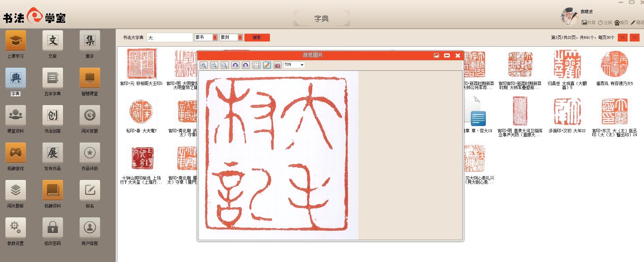Open the 报名 sign-up icon
The image size is (644, 262).
[x=90, y=191]
